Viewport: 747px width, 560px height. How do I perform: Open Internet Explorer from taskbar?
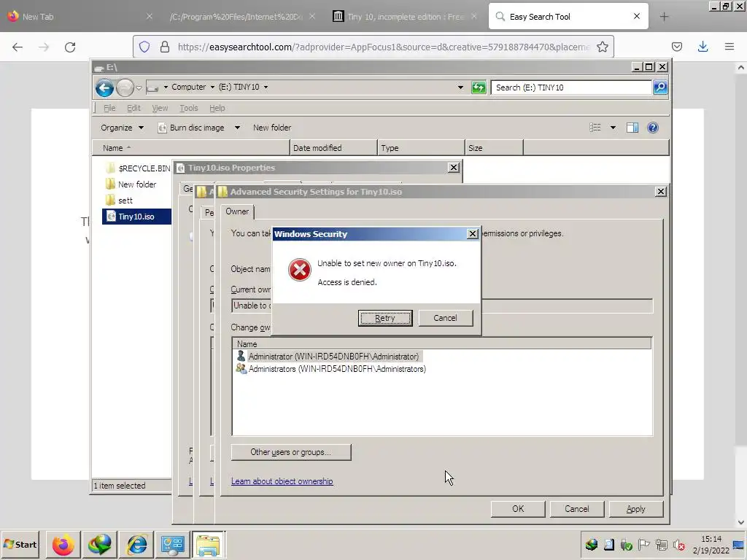coord(136,545)
